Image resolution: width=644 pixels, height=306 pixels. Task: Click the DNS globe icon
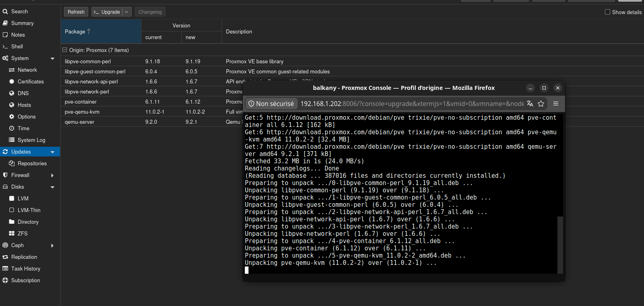(x=12, y=94)
